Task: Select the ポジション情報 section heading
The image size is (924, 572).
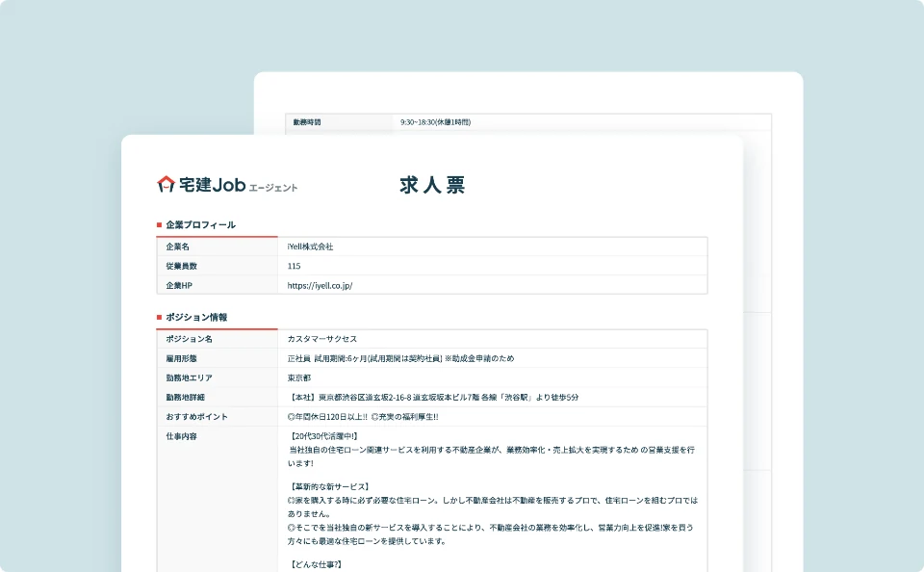Action: tap(196, 317)
